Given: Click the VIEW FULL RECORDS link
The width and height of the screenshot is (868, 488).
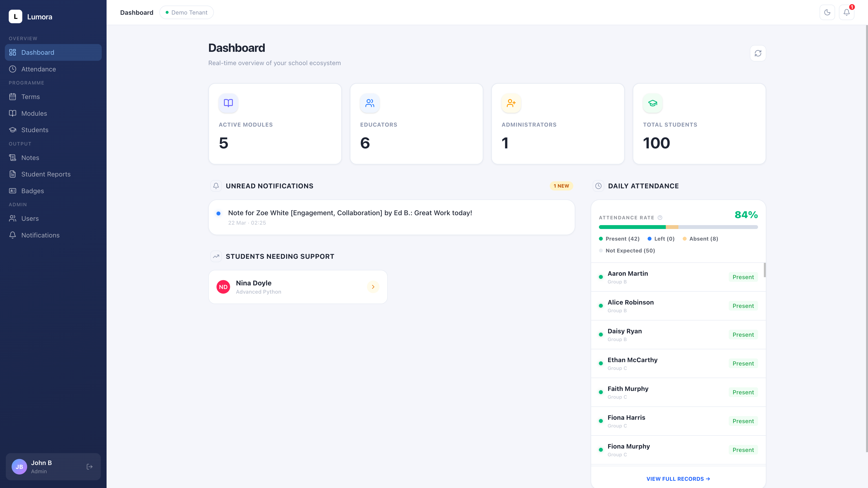Looking at the screenshot, I should pyautogui.click(x=678, y=479).
